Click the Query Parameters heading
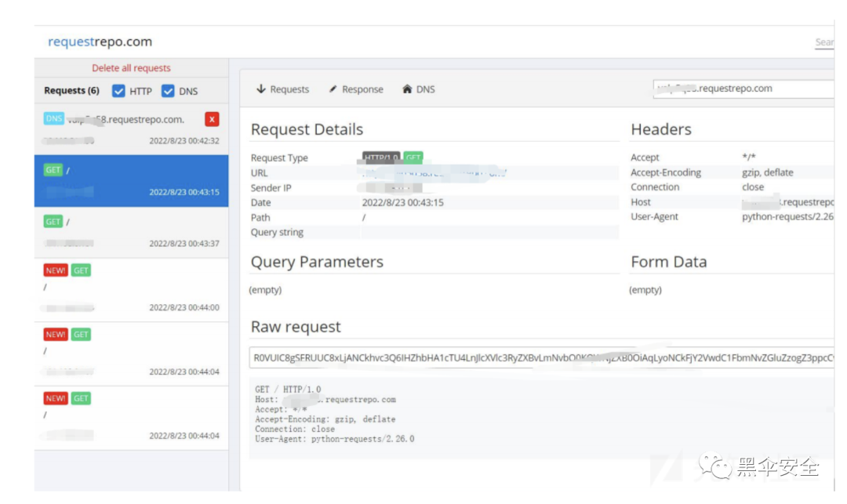 [x=317, y=262]
